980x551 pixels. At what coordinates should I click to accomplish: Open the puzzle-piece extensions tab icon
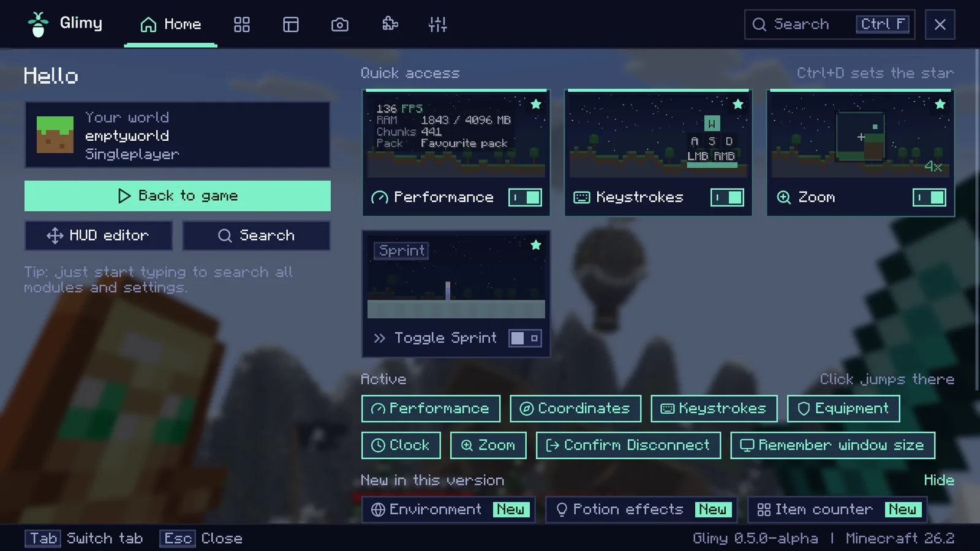click(x=390, y=24)
